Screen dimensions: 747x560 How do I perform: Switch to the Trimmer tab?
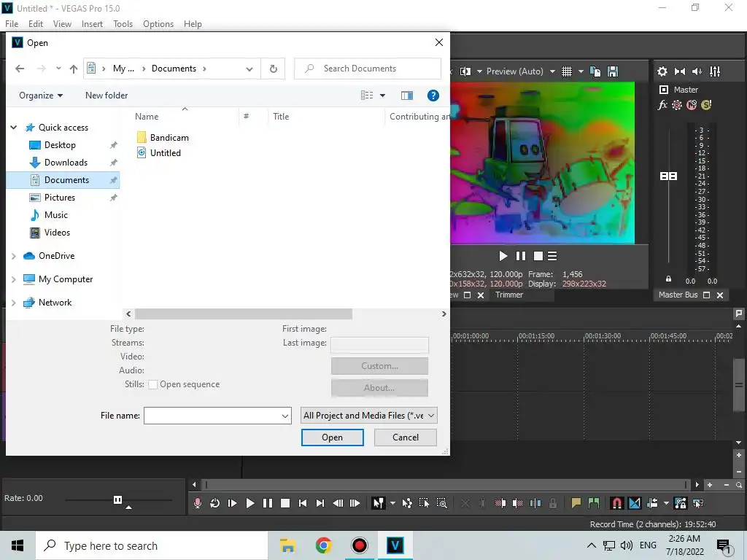tap(508, 295)
